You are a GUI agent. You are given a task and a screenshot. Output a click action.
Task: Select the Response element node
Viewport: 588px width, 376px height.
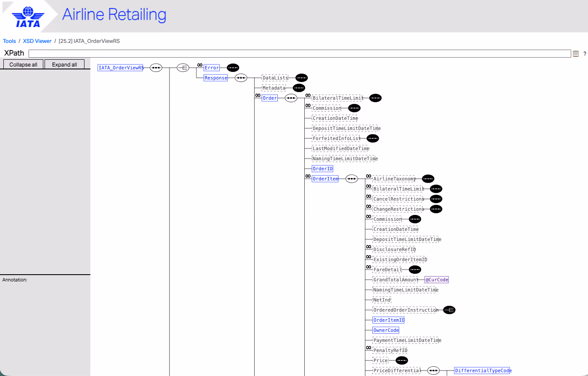pyautogui.click(x=216, y=78)
